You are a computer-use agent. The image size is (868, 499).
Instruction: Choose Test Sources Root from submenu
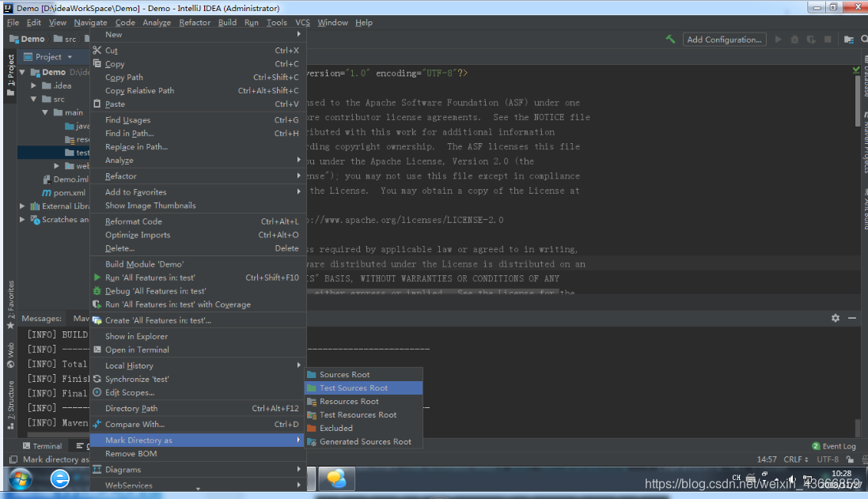tap(364, 387)
